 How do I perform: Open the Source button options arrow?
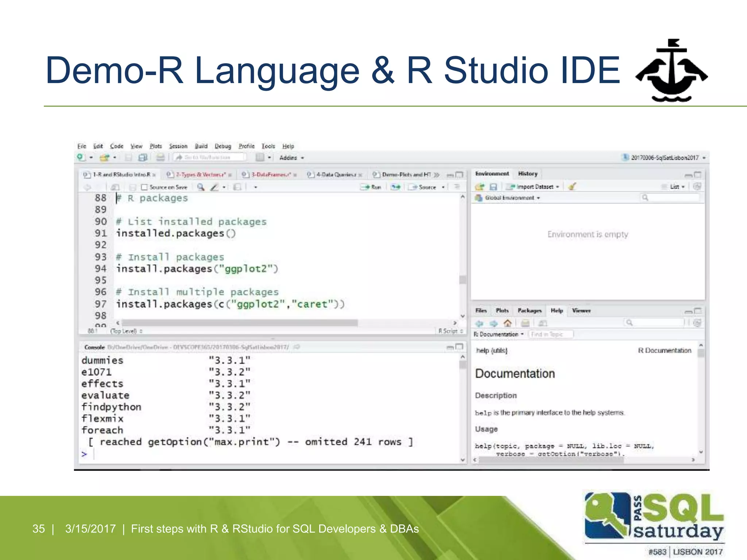[x=443, y=187]
